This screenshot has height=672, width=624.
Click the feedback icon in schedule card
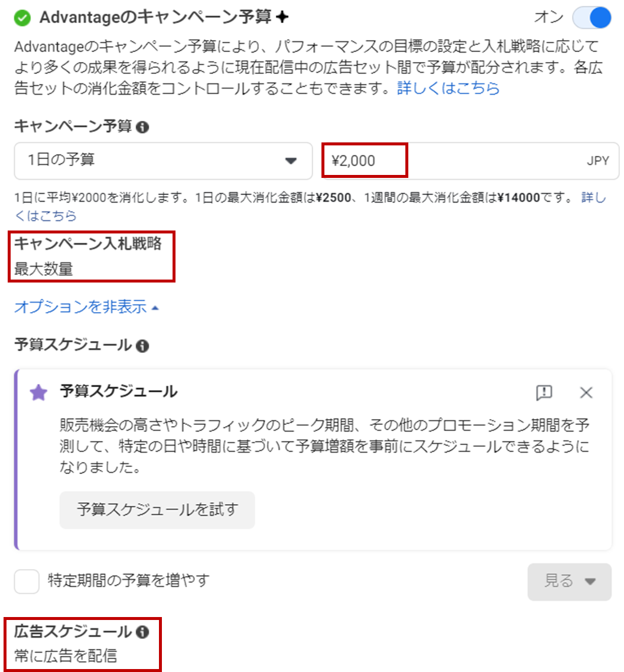pyautogui.click(x=544, y=392)
